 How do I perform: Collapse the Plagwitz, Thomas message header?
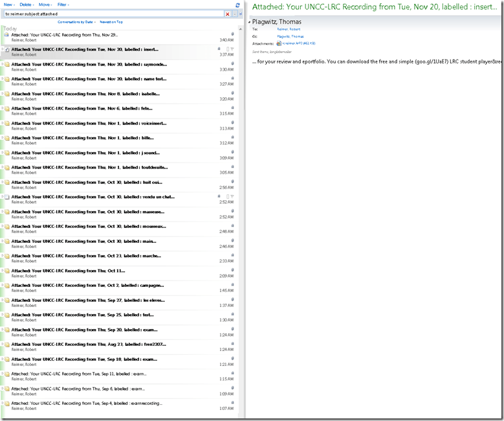point(249,22)
